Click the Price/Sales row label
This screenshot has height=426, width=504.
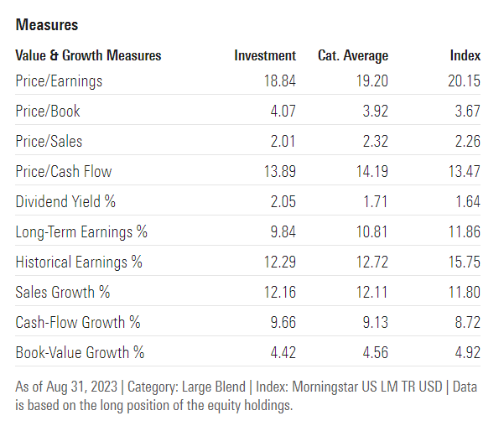tap(49, 141)
